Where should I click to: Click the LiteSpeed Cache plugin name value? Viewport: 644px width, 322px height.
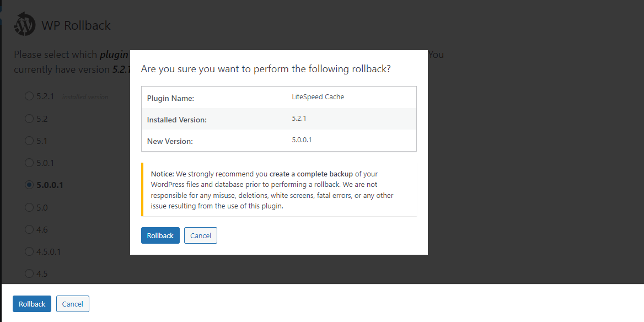click(318, 97)
